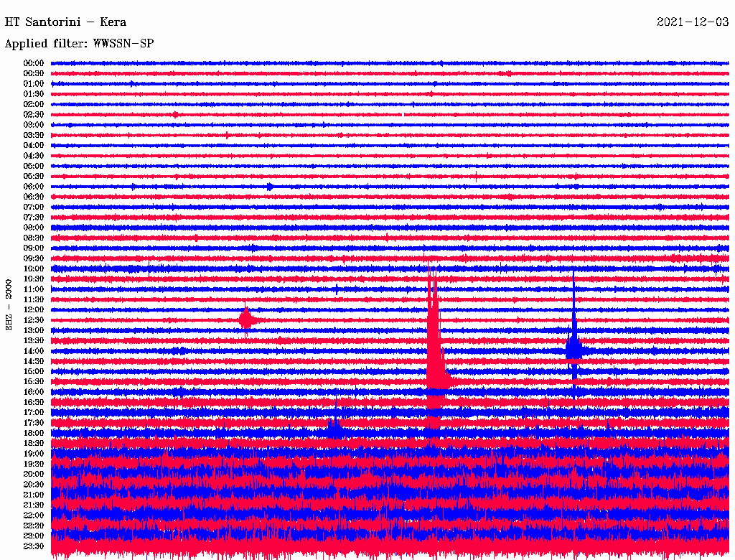The image size is (735, 560).
Task: Select the 05:30 time label
Action: coord(34,177)
